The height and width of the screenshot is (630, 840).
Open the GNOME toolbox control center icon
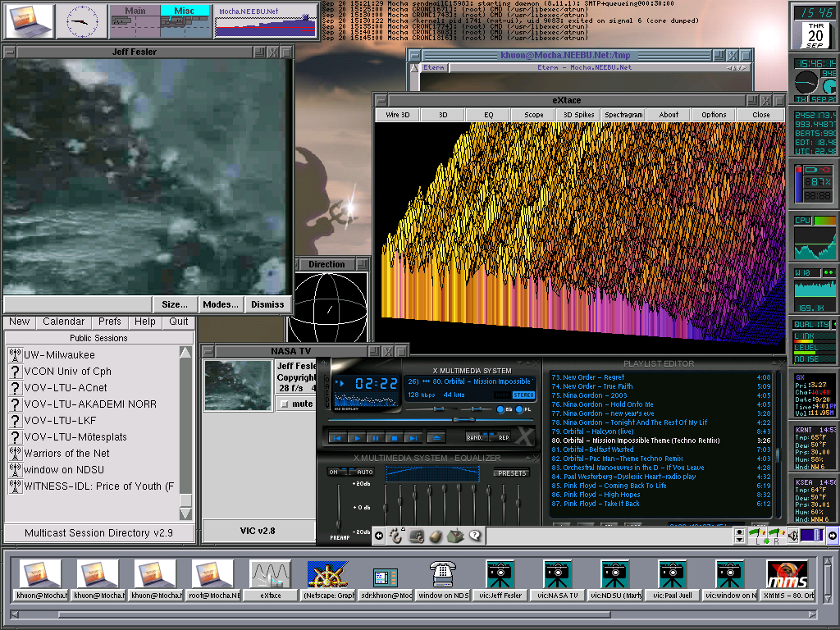click(456, 536)
